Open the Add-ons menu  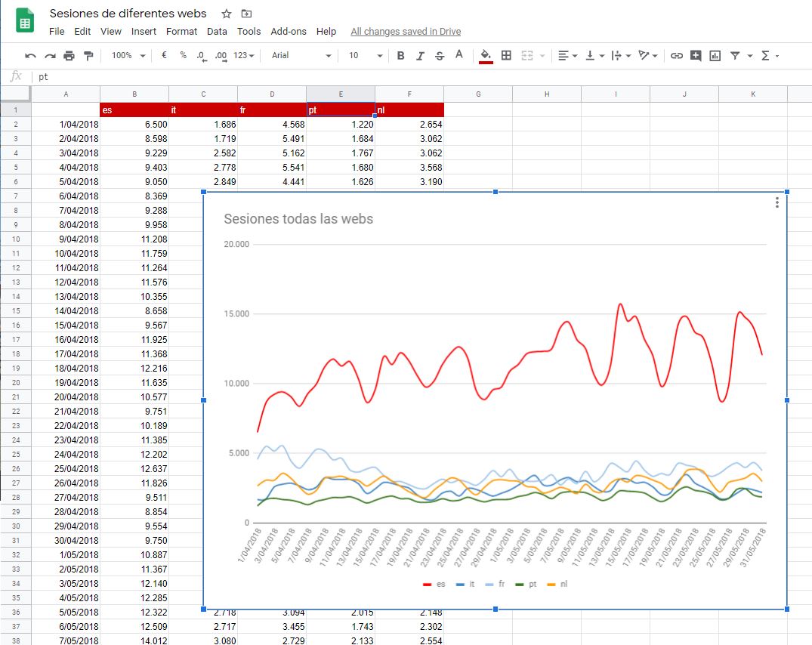289,32
